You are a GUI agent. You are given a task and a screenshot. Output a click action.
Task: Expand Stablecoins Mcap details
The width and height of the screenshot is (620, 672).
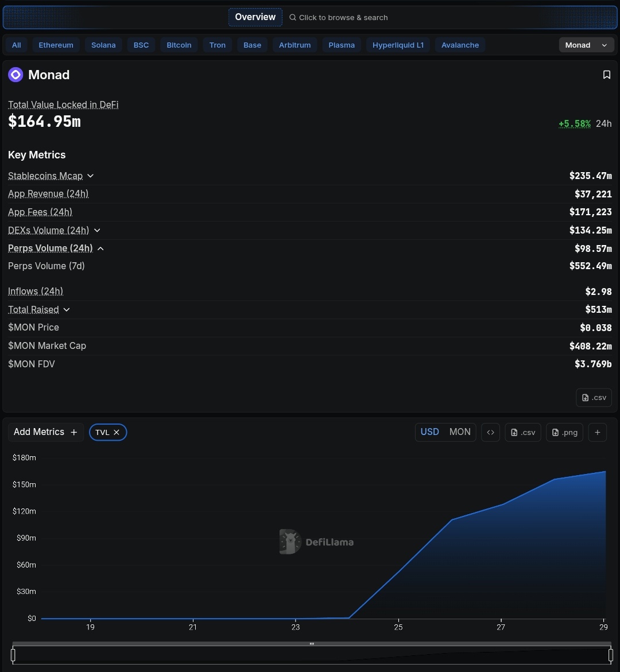91,176
